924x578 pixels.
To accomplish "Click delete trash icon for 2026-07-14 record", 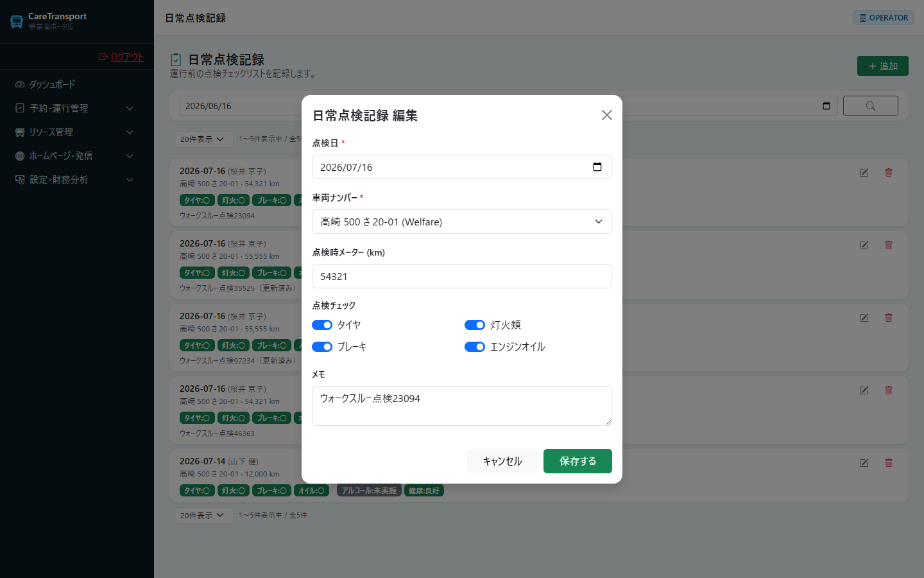I will click(889, 462).
